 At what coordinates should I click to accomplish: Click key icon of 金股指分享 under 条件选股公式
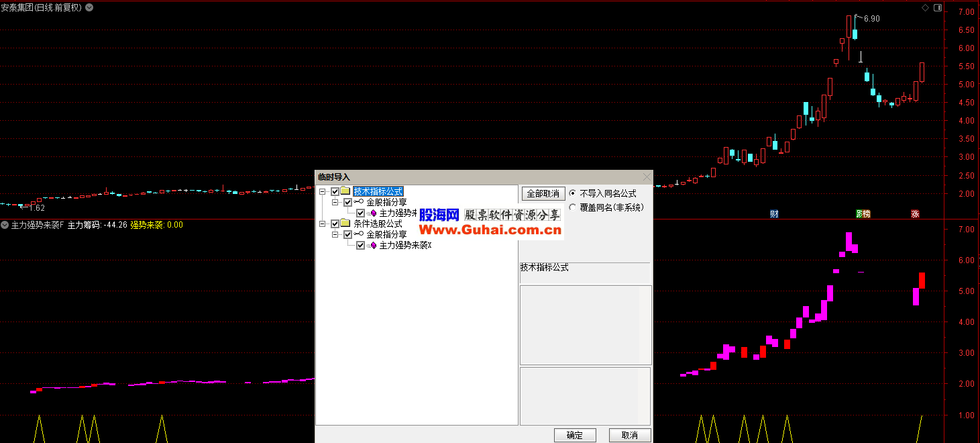(359, 234)
